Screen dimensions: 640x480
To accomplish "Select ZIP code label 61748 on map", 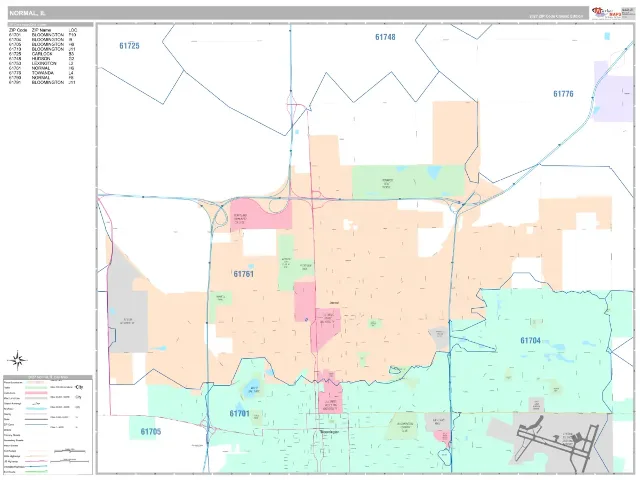I will click(385, 37).
